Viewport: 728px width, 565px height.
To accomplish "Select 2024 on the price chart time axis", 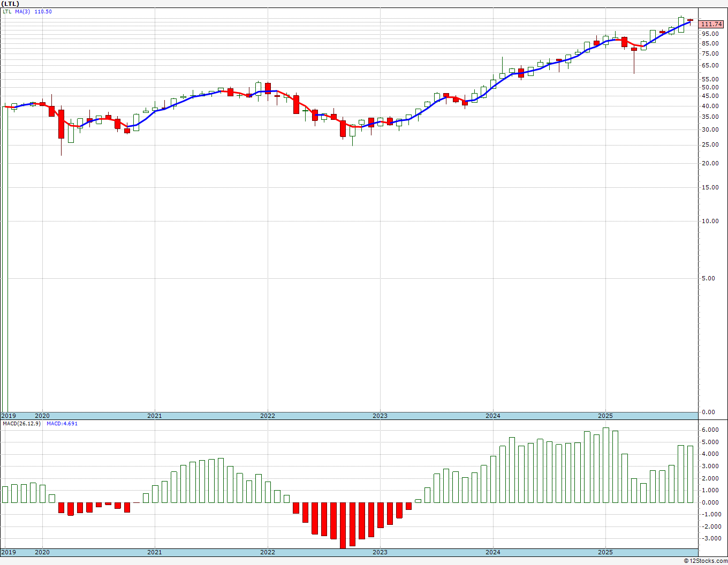I will (x=493, y=416).
